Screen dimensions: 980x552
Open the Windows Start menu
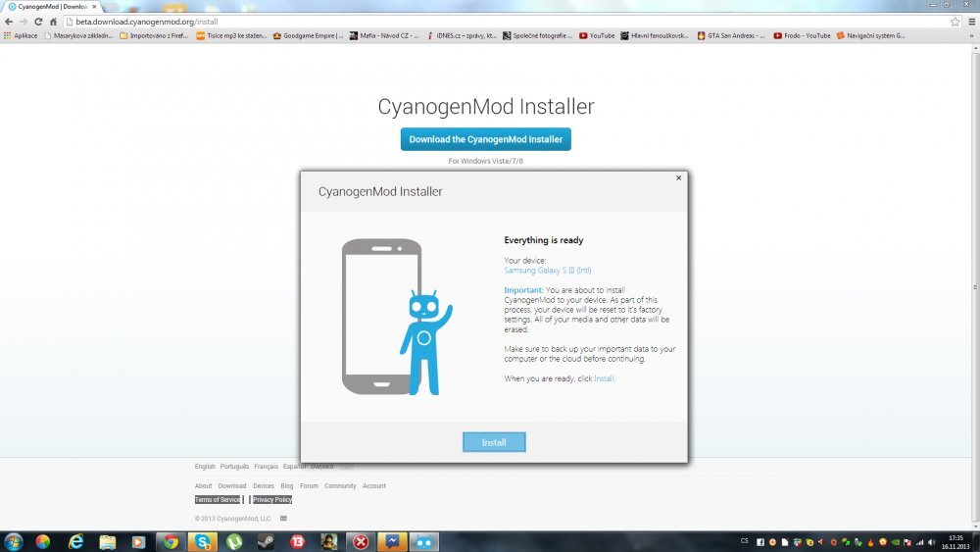13,541
